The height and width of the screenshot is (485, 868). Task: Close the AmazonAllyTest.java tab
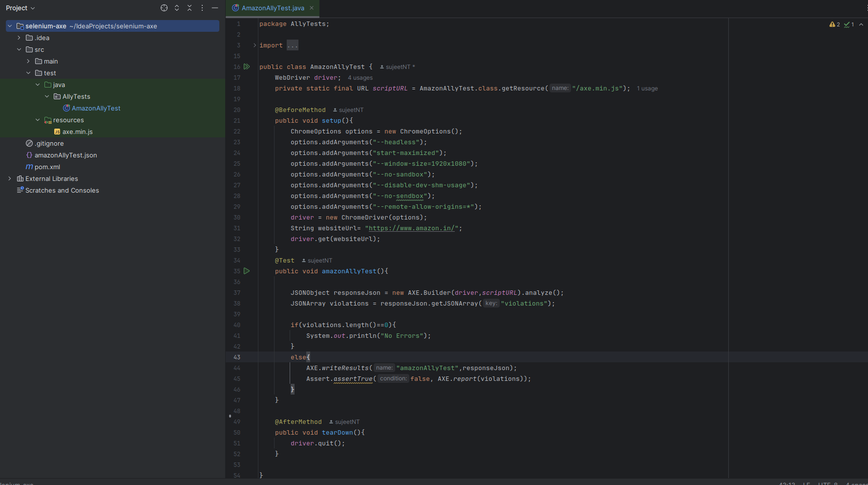[x=312, y=8]
